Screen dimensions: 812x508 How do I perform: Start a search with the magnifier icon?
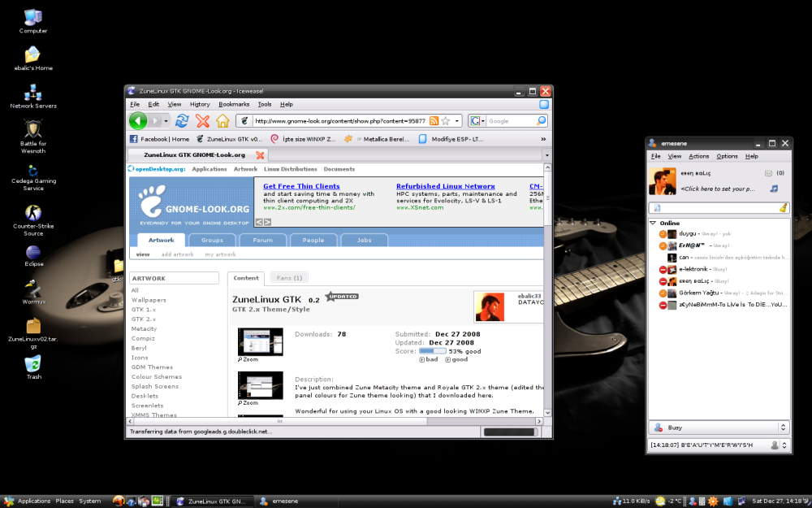tap(541, 121)
